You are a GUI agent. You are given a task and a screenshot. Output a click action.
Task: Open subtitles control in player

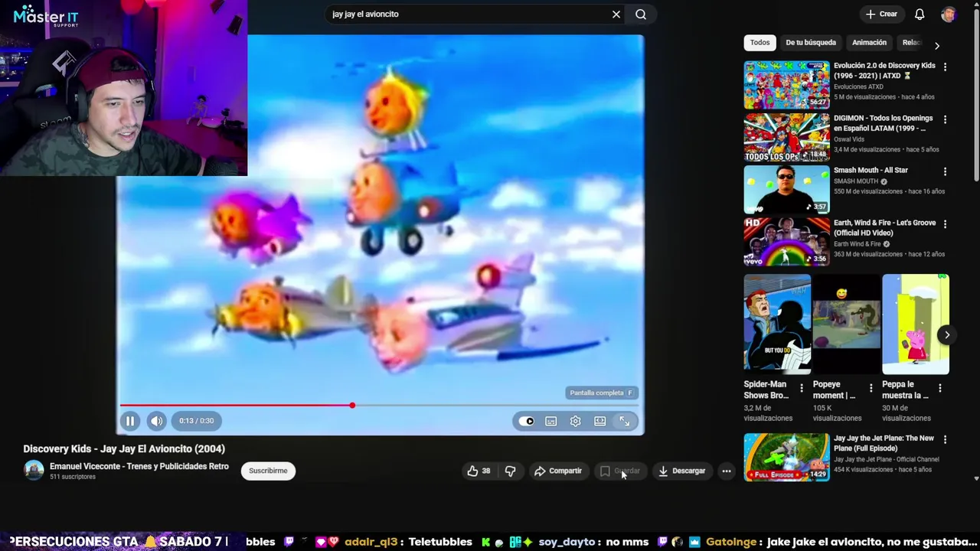pos(551,421)
